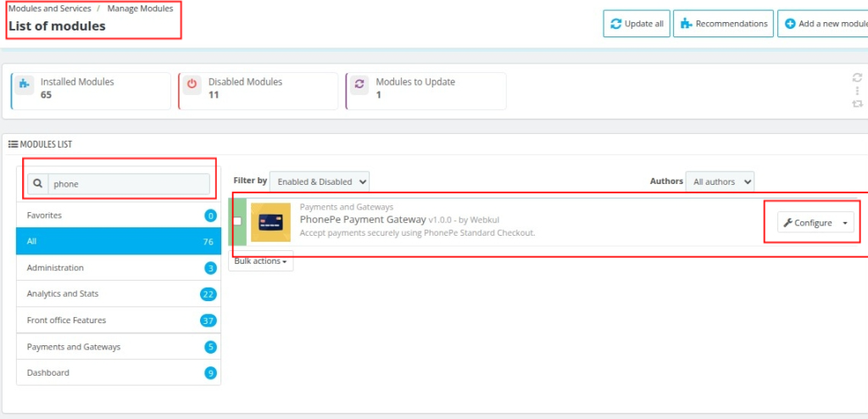Viewport: 868px width, 419px height.
Task: Open the Enabled & Disabled filter dropdown
Action: click(320, 182)
